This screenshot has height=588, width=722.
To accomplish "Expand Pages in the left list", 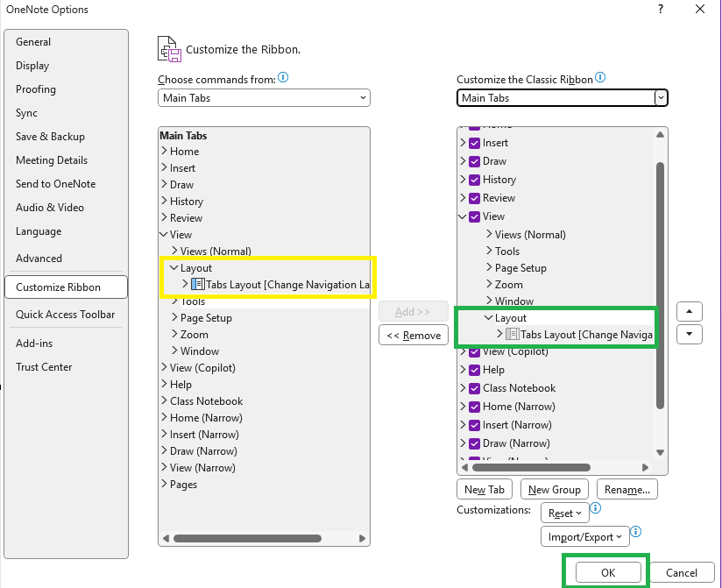I will pos(165,484).
